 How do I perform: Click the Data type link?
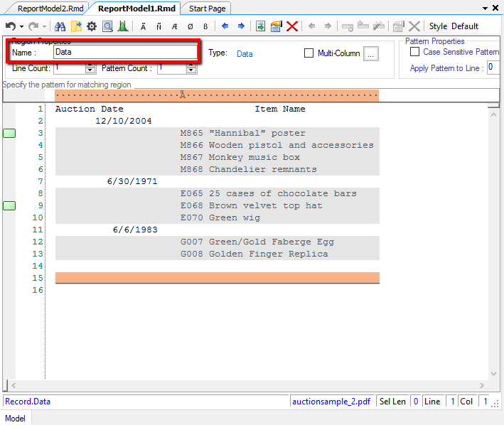tap(245, 53)
